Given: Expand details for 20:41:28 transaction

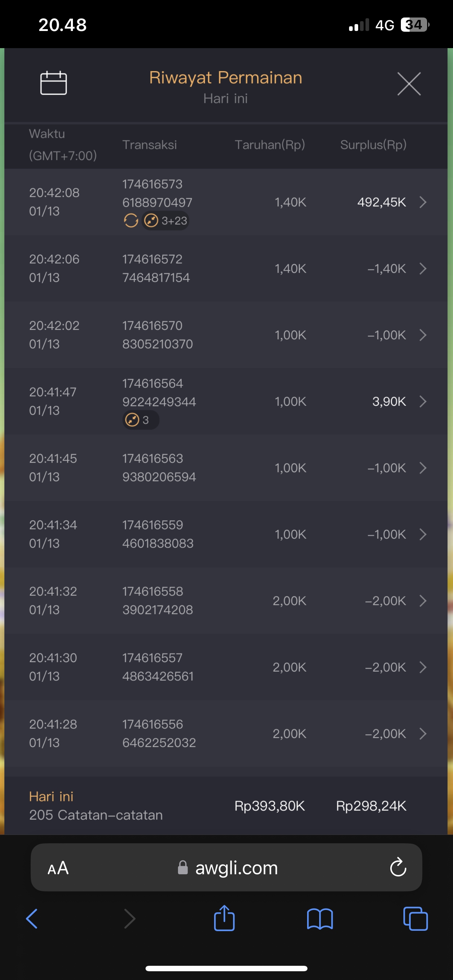Looking at the screenshot, I should click(423, 734).
